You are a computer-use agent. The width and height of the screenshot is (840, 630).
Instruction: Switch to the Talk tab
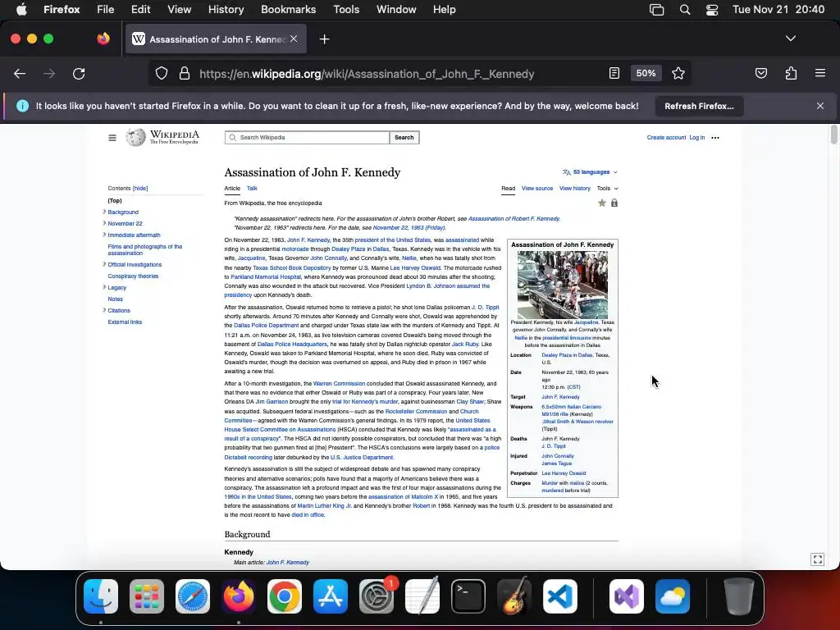point(252,189)
